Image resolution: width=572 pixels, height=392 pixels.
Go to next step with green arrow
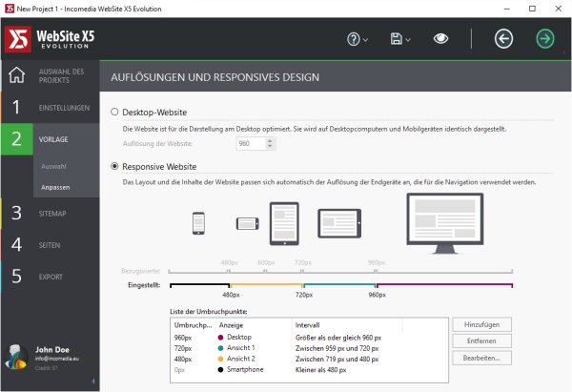coord(545,39)
